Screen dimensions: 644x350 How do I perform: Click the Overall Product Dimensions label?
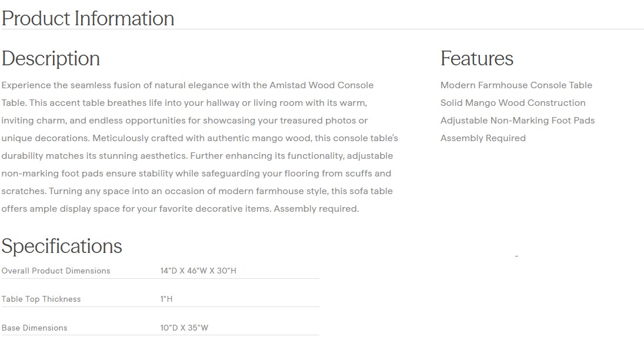[x=56, y=271]
